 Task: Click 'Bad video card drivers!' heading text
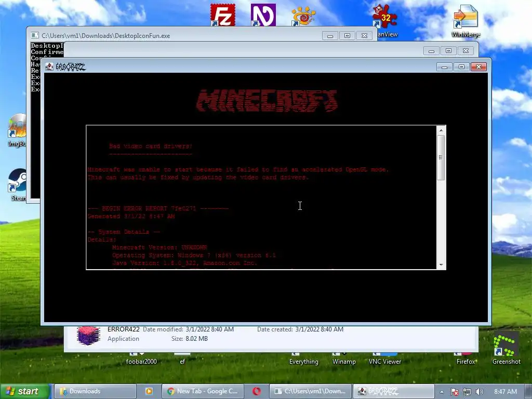coord(151,146)
